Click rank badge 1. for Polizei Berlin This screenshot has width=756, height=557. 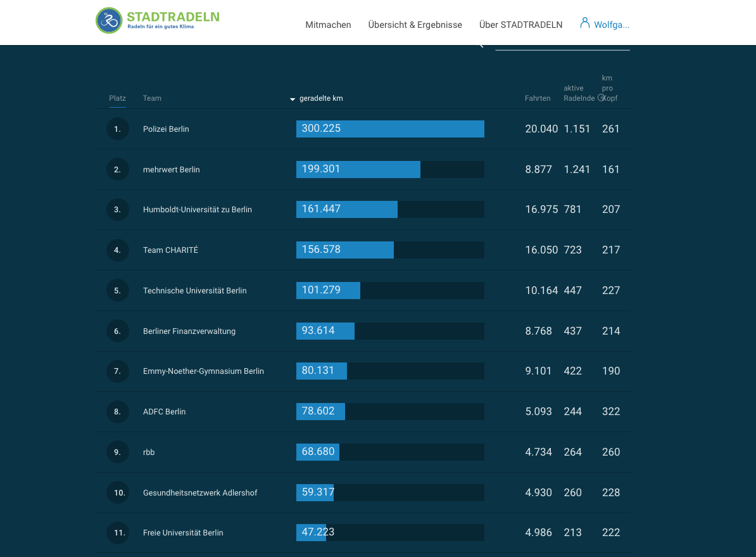(118, 129)
